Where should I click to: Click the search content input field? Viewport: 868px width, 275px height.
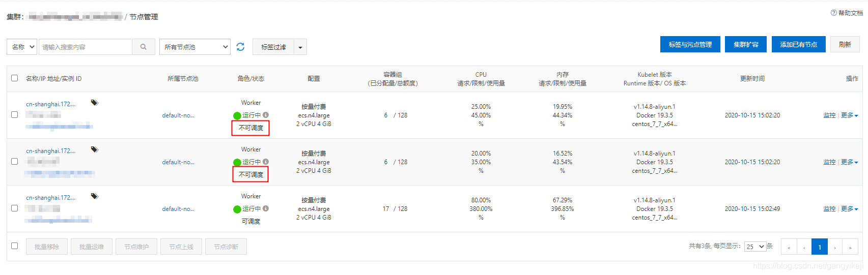coord(86,47)
